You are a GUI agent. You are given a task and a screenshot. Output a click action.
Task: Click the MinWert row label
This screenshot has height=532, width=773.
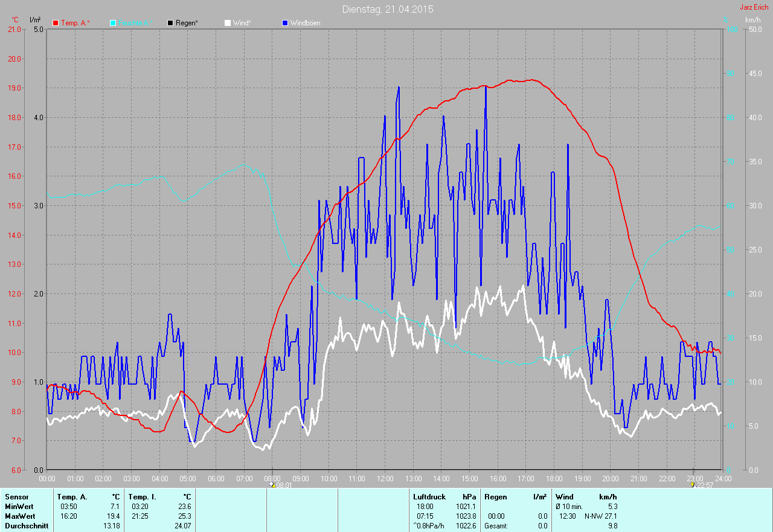click(x=18, y=507)
